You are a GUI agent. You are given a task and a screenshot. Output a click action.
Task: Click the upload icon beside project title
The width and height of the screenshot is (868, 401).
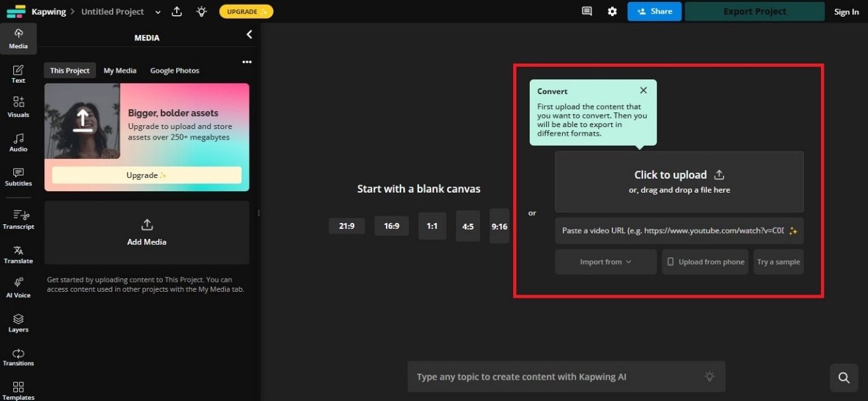(x=177, y=11)
